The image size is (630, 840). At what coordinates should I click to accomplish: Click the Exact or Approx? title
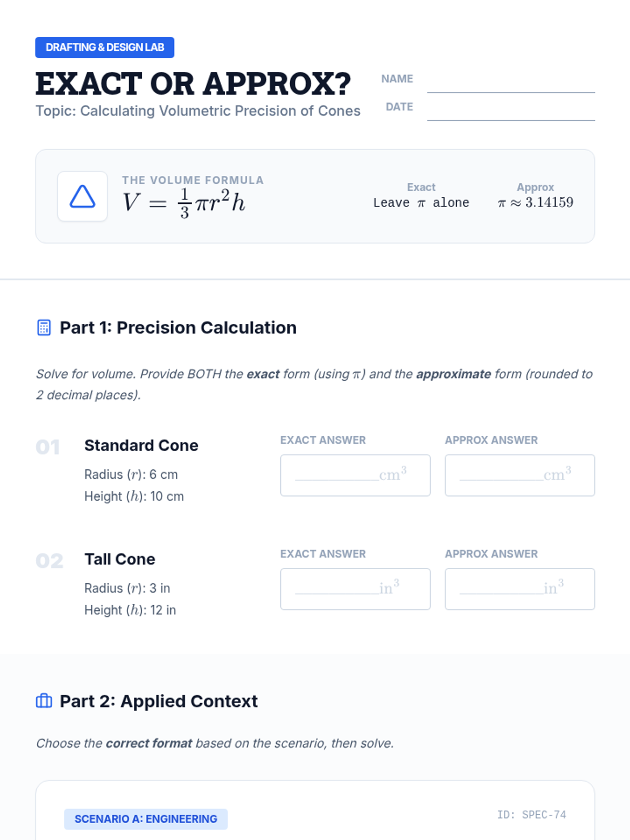pyautogui.click(x=193, y=84)
